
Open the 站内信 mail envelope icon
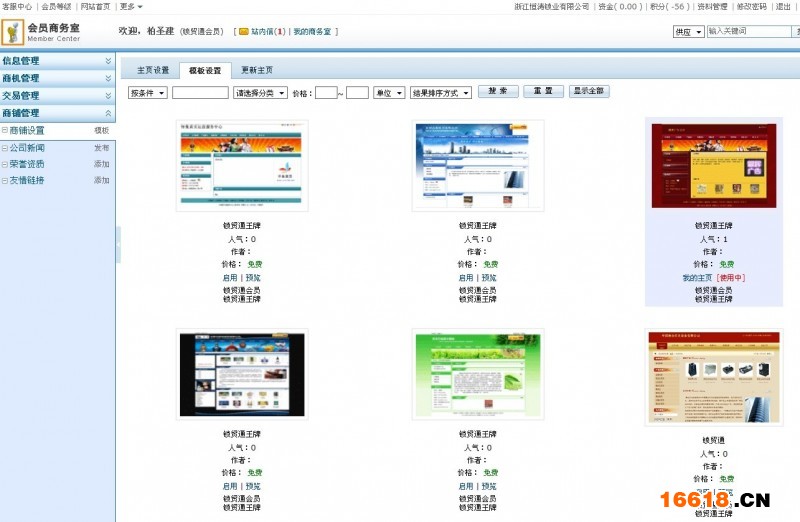[x=244, y=32]
